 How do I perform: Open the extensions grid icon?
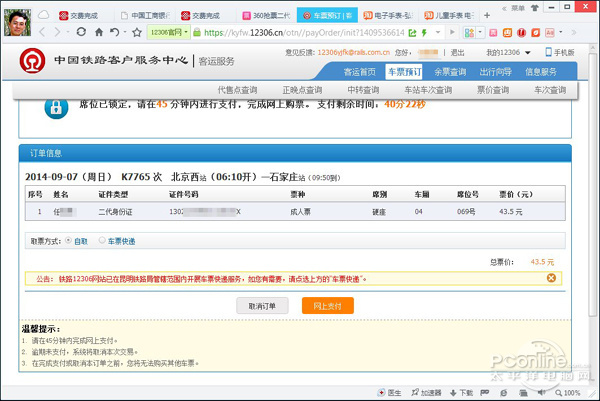pyautogui.click(x=469, y=33)
